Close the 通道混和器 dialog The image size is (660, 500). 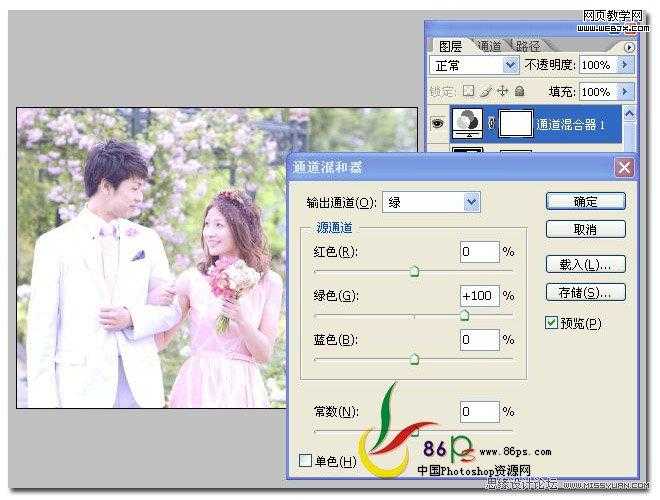click(x=624, y=168)
